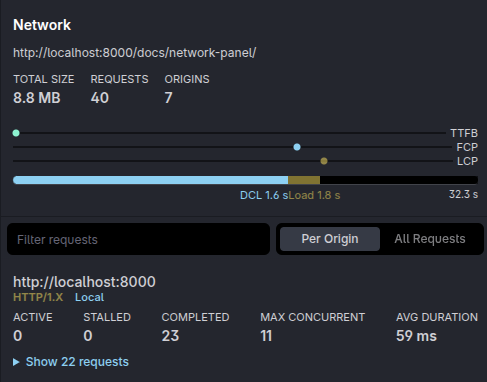This screenshot has width=487, height=382.
Task: Click the TOTAL SIZE value 8.8 MB
Action: point(37,98)
